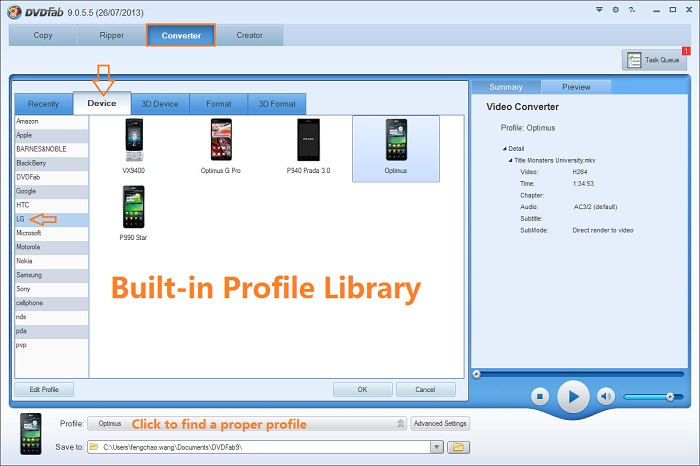Click the preview seek bar handle
Viewport: 700px width, 466px height.
pos(476,374)
